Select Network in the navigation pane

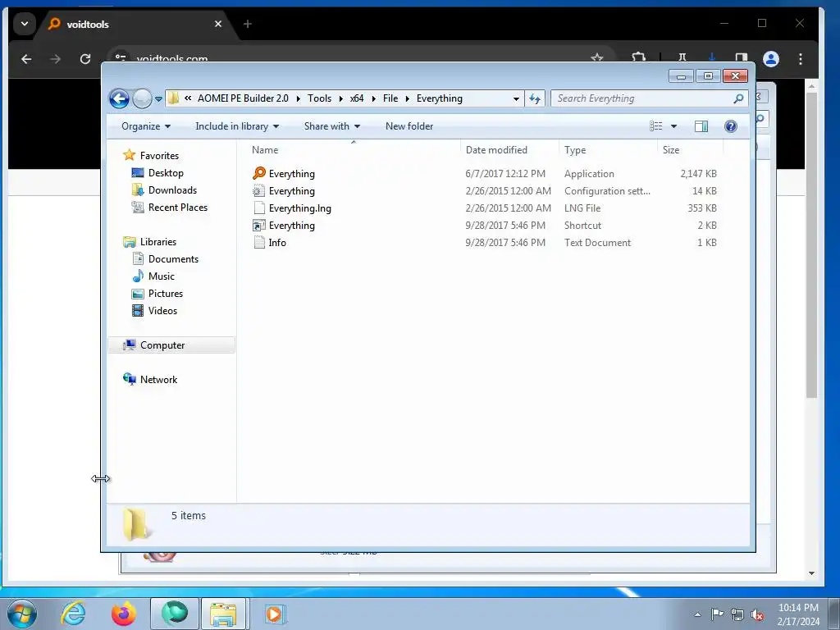(158, 380)
